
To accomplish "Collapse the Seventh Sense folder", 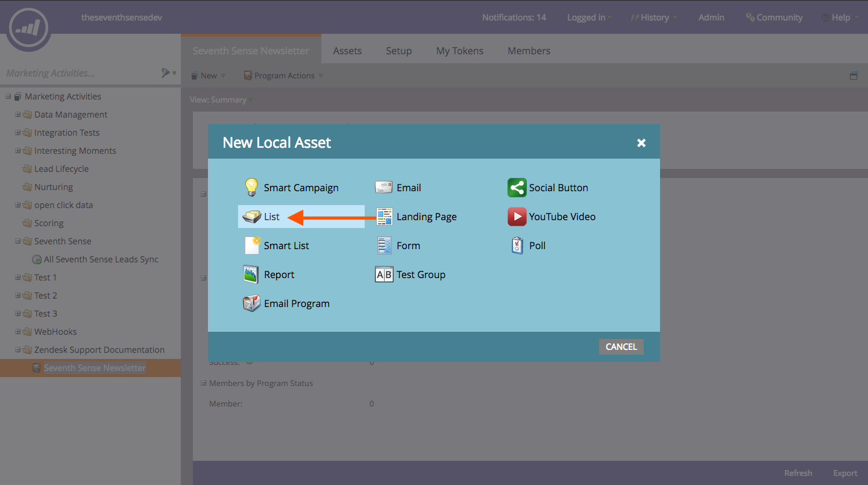I will click(18, 241).
